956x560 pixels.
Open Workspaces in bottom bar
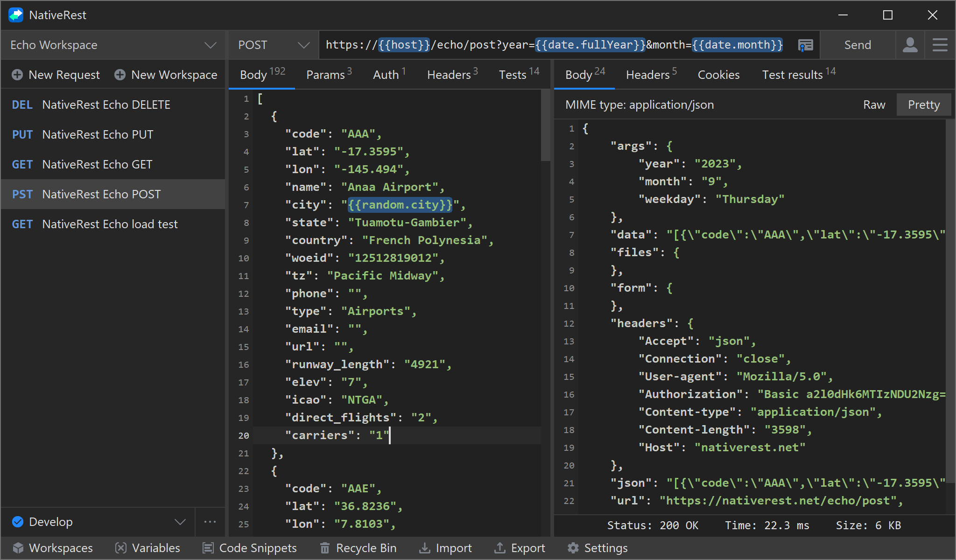tap(53, 548)
